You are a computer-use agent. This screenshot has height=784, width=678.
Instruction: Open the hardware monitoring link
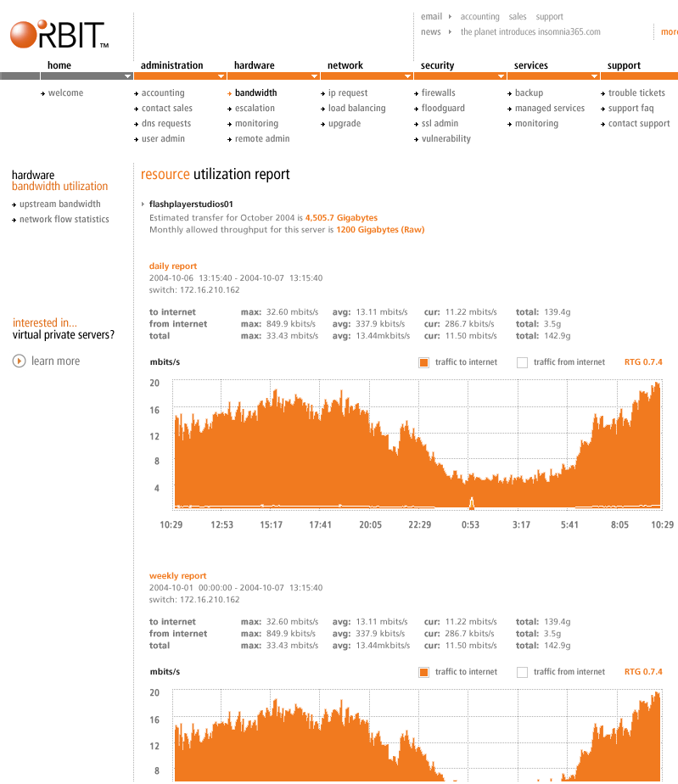tap(256, 124)
